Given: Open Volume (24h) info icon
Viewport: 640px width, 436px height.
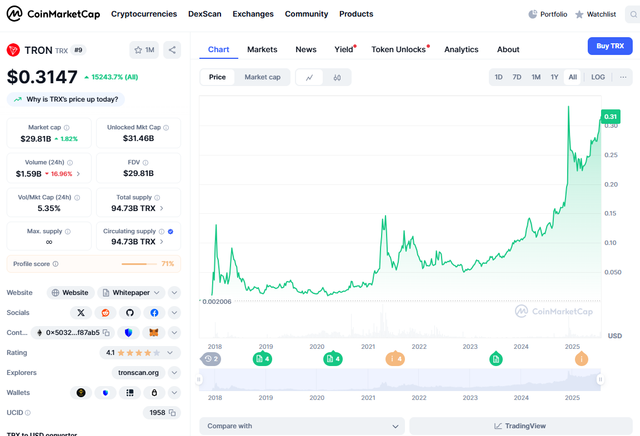Looking at the screenshot, I should tap(70, 162).
